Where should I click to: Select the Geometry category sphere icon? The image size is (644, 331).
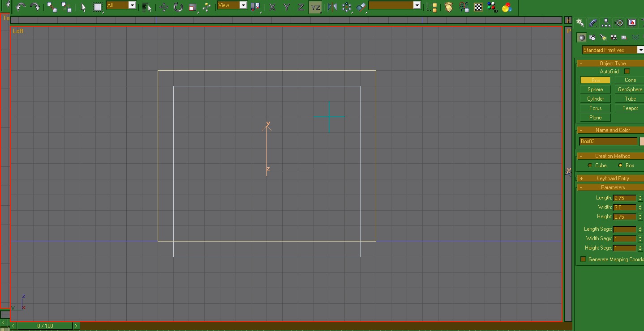click(581, 38)
